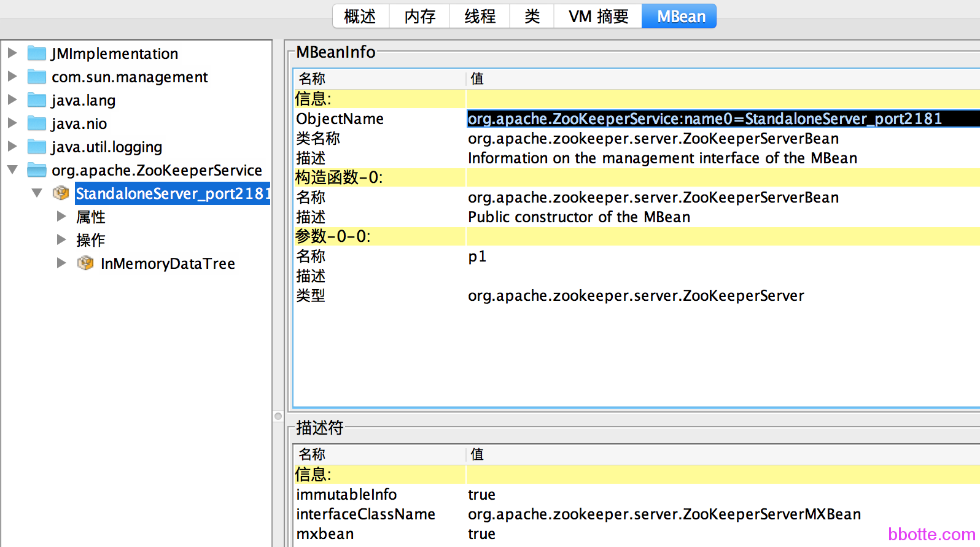This screenshot has width=980, height=547.
Task: Click the ZooKeeperServerMXBean value
Action: click(x=664, y=514)
